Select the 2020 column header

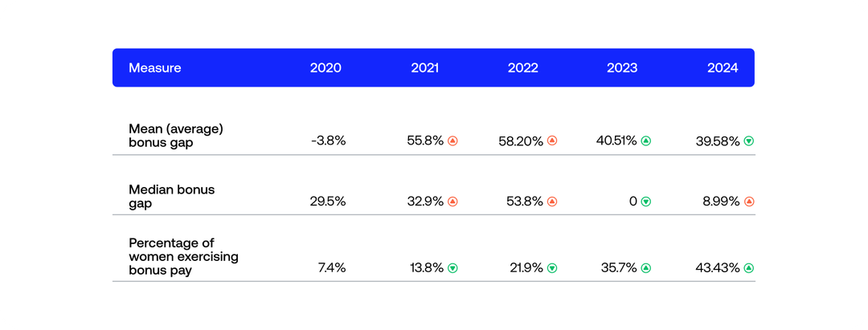[x=325, y=68]
